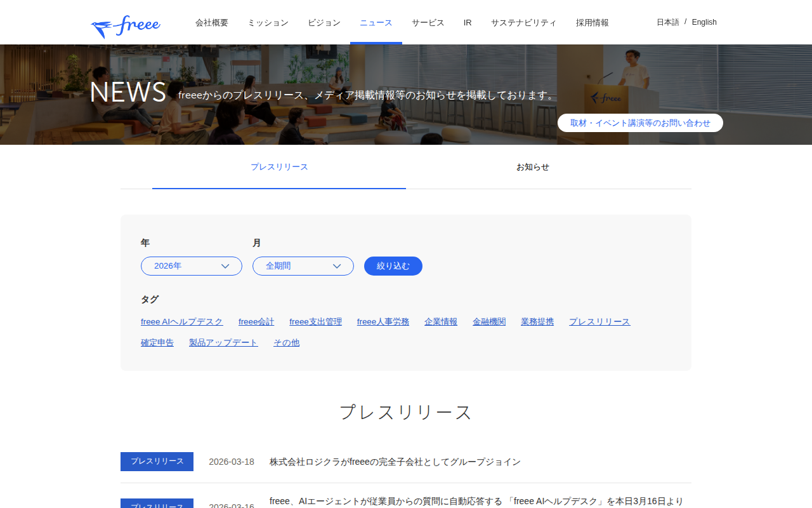This screenshot has height=508, width=812.
Task: Select the プレスリリース tab
Action: click(x=279, y=167)
